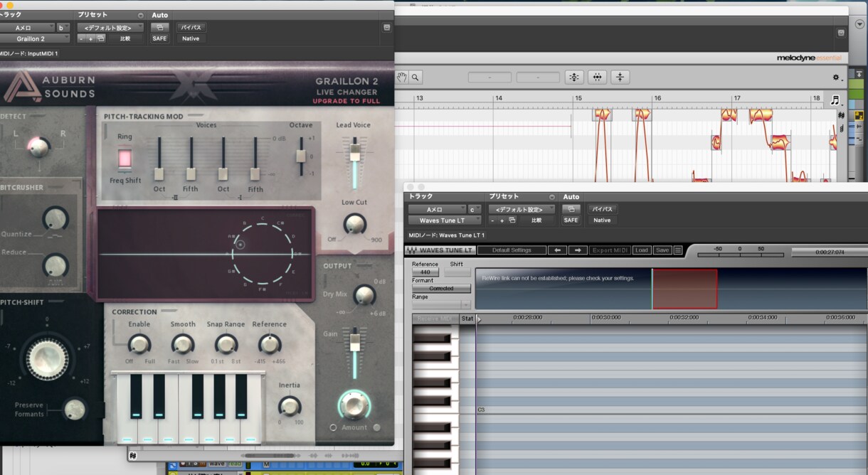This screenshot has height=475, width=868.
Task: Click Export MIDI in Waves Tune LT
Action: coord(610,250)
